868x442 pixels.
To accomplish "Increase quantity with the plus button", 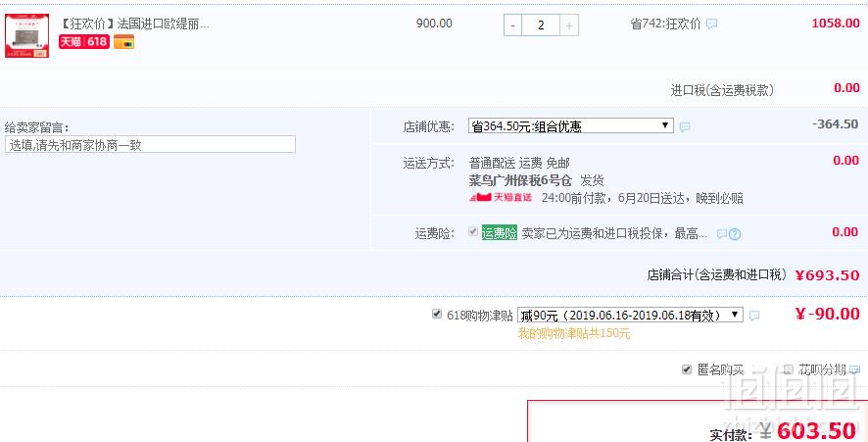I will coord(569,25).
